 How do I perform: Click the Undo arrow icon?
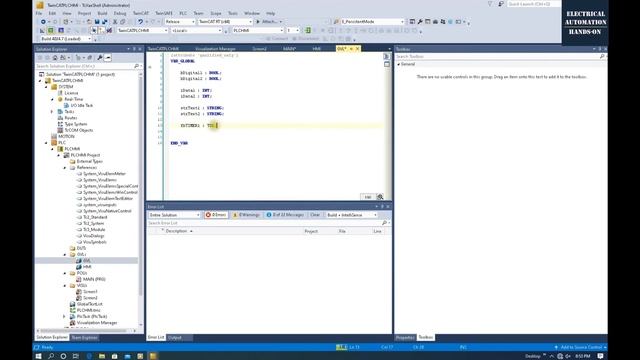coord(140,22)
